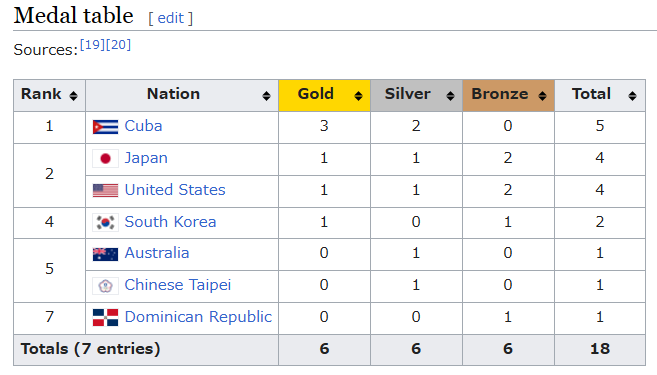This screenshot has width=657, height=375.
Task: Open the Cuba nation link
Action: [x=143, y=126]
